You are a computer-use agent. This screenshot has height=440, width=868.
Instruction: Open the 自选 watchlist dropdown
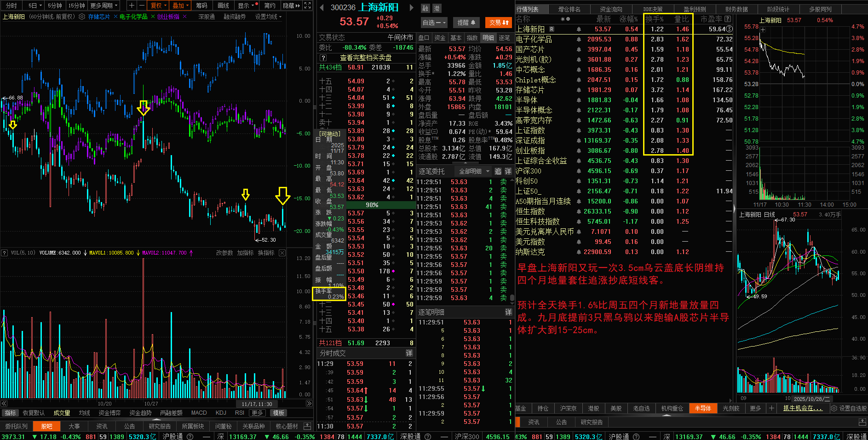434,23
